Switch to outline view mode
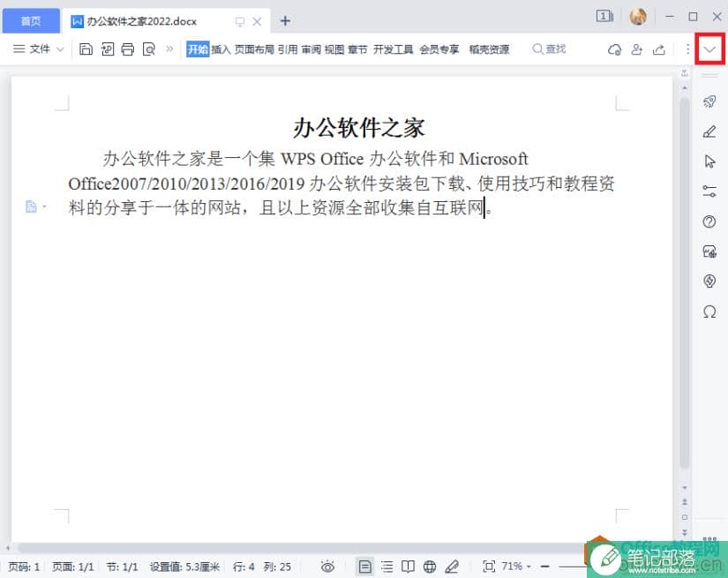Image resolution: width=728 pixels, height=578 pixels. [387, 567]
